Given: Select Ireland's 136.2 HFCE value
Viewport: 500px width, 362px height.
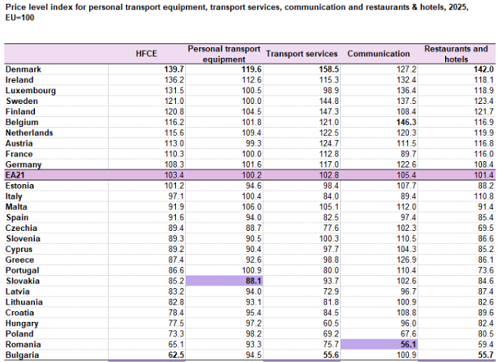Looking at the screenshot, I should coord(174,80).
